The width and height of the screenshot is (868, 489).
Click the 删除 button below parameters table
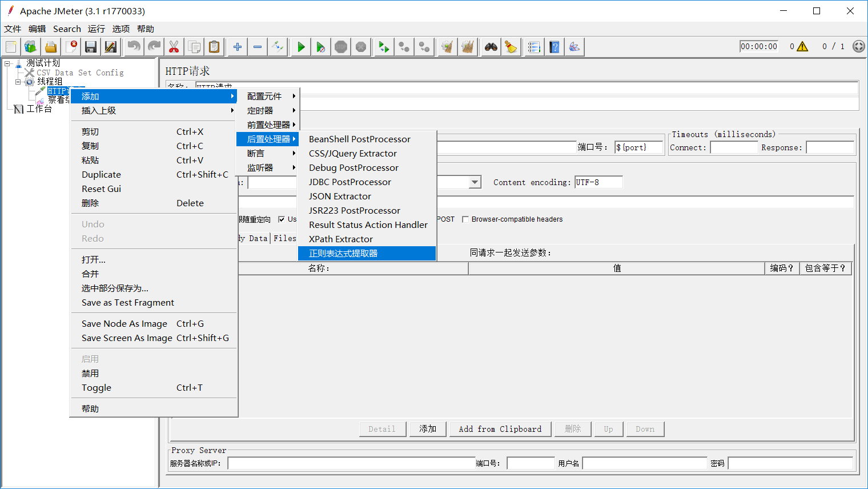tap(573, 429)
